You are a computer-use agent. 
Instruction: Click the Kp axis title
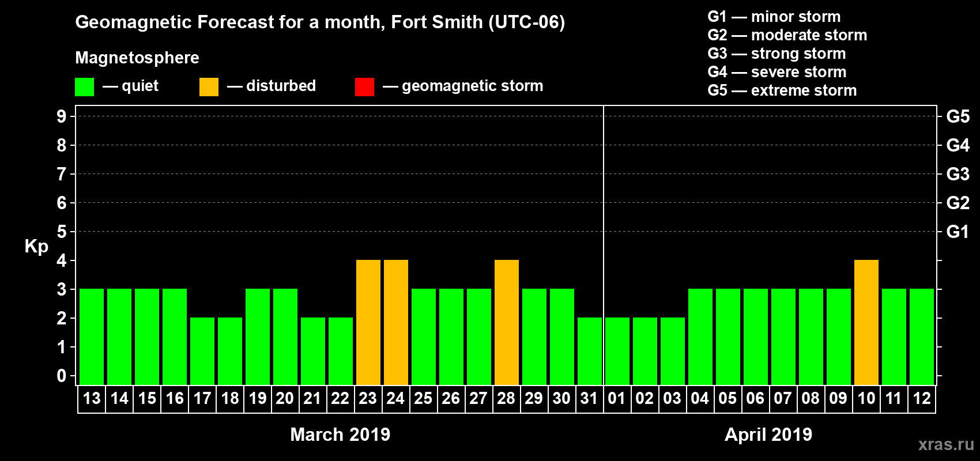coord(36,246)
